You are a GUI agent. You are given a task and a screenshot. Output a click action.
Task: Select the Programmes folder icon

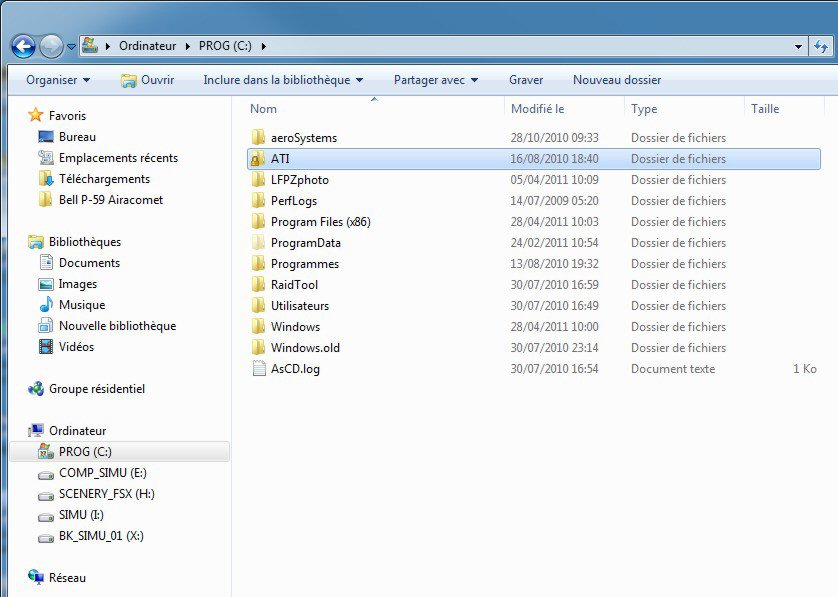pyautogui.click(x=258, y=263)
